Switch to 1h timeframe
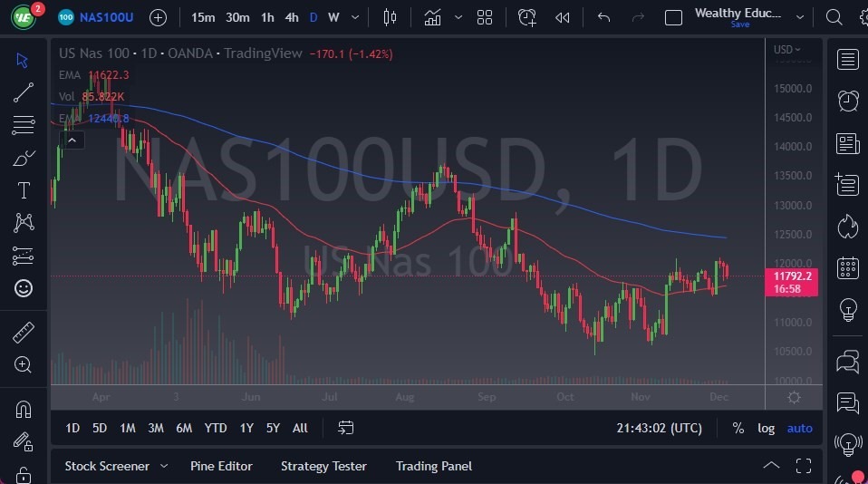 [267, 18]
